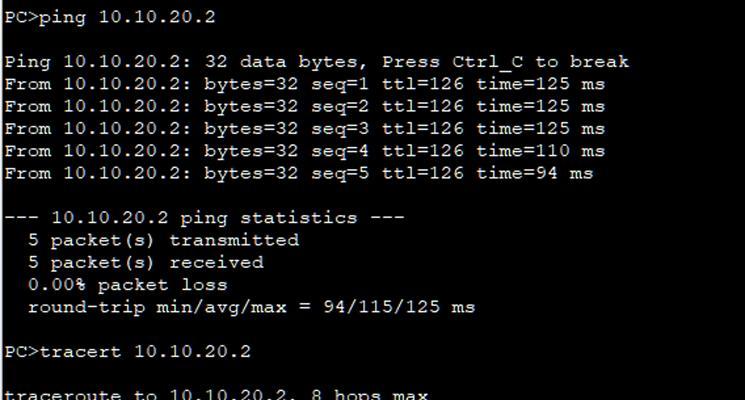Click the 'PC>ping 10.10.20.2' command line
The height and width of the screenshot is (400, 745).
click(110, 18)
